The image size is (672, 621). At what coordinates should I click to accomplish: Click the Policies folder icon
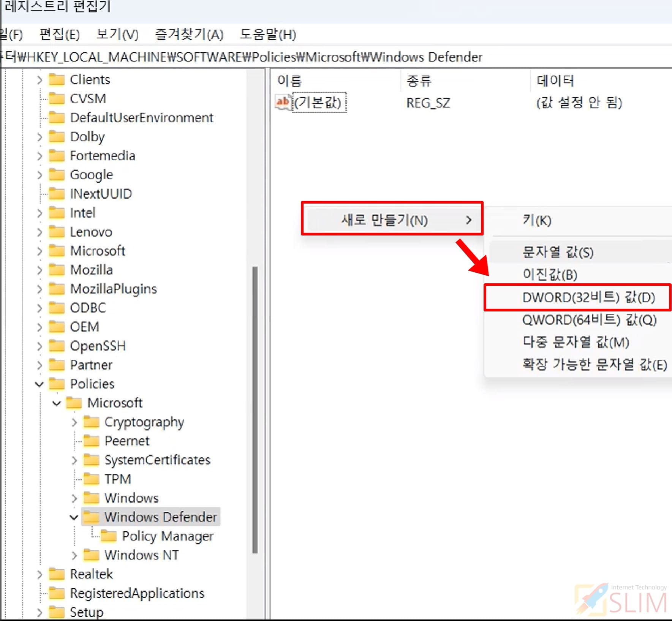coord(57,384)
